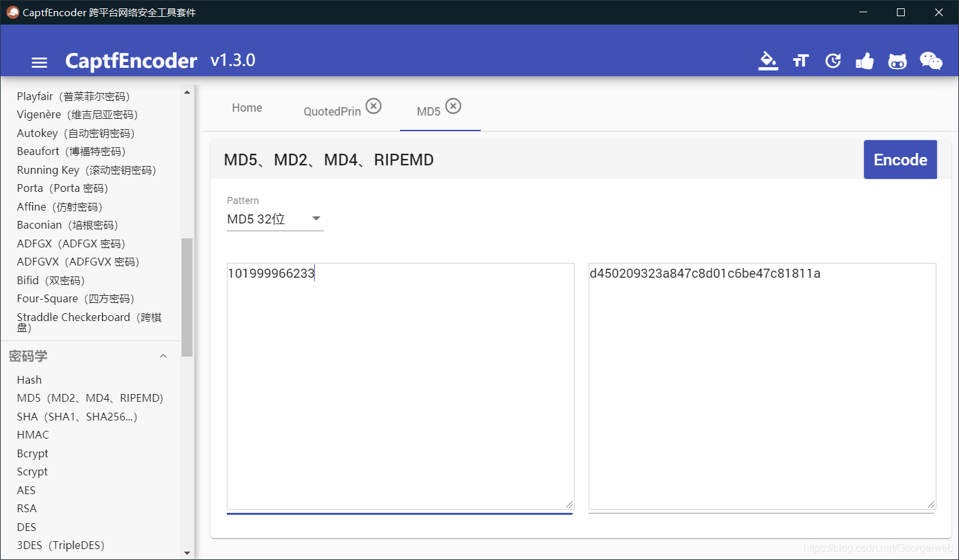The height and width of the screenshot is (560, 959).
Task: Select Straddle Checkerboard in sidebar
Action: (x=89, y=322)
